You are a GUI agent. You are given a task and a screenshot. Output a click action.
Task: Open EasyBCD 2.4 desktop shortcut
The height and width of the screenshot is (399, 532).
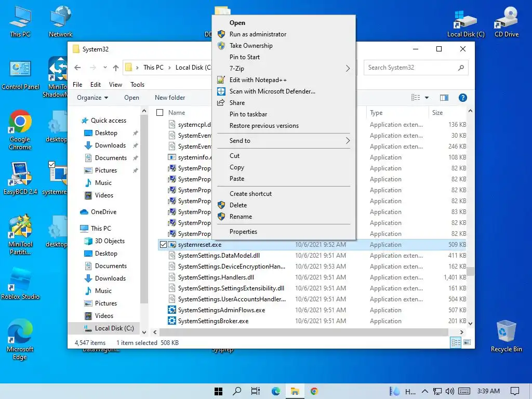pyautogui.click(x=20, y=179)
